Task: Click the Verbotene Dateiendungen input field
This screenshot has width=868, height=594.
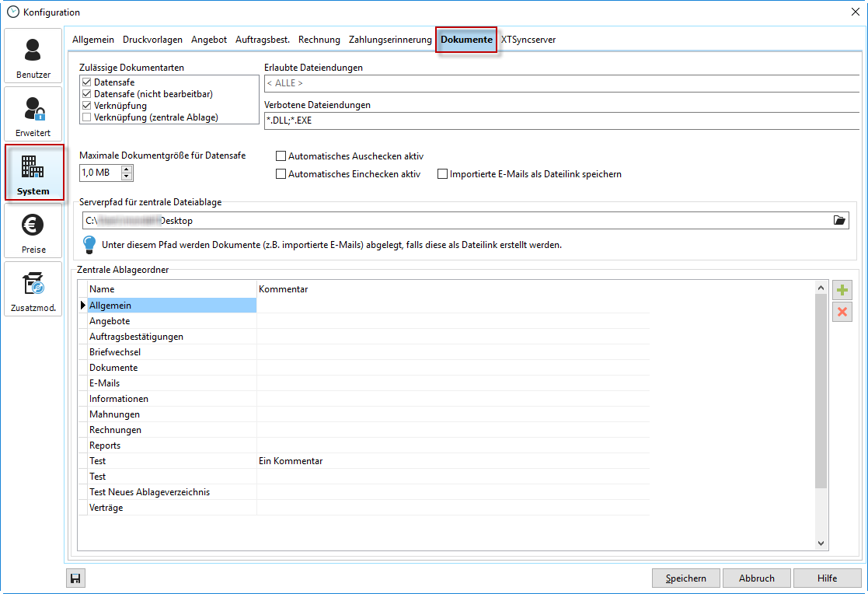Action: coord(559,121)
